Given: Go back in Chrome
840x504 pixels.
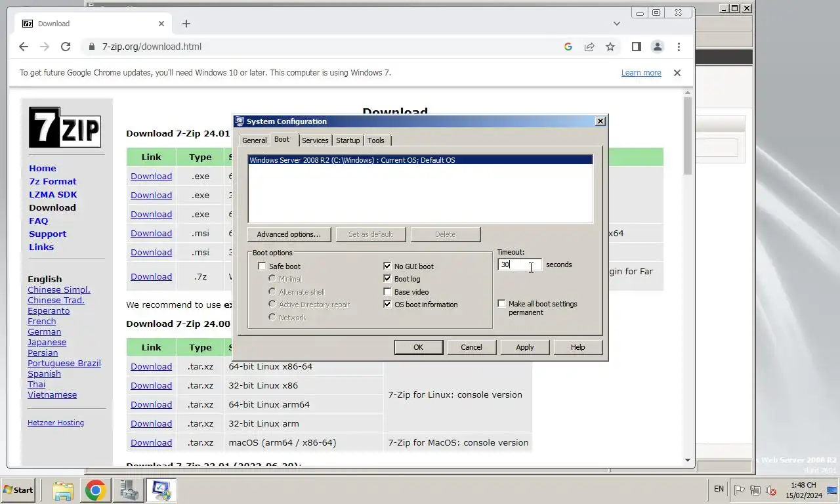Looking at the screenshot, I should tap(24, 47).
